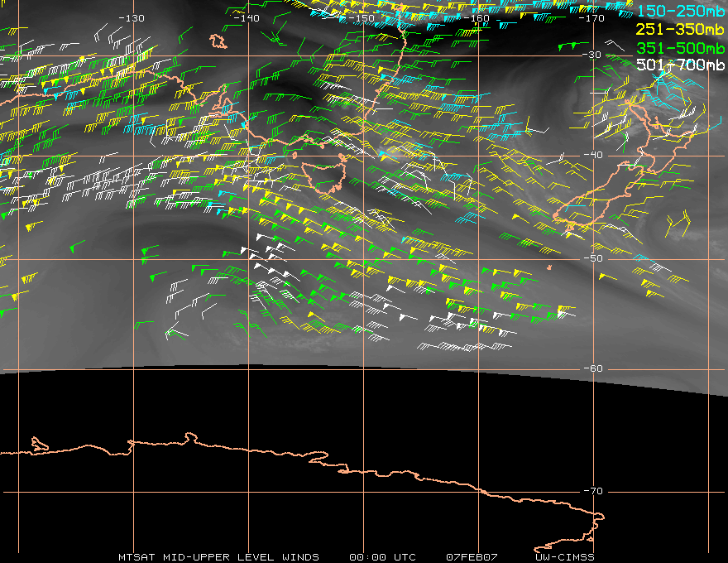Click the -60 latitude label

point(593,368)
